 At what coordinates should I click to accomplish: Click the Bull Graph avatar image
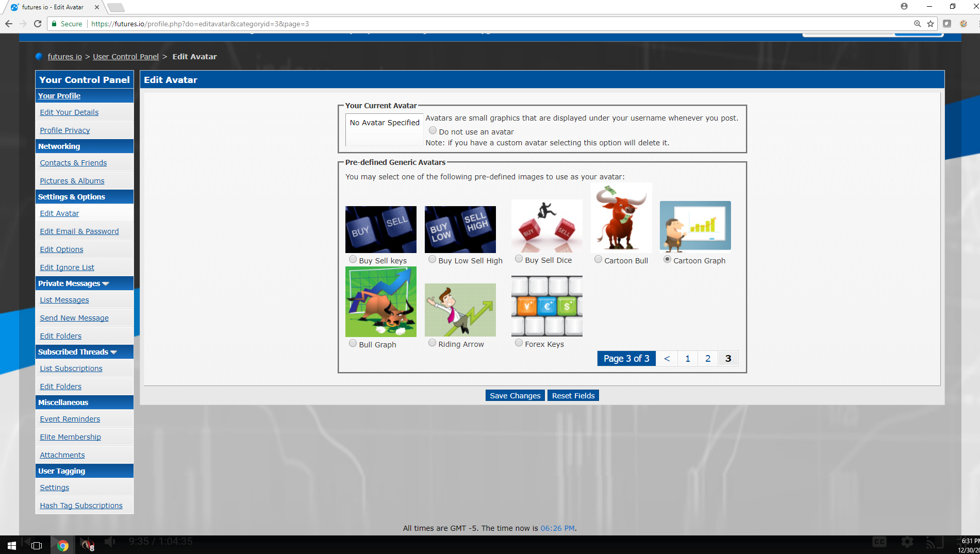coord(381,301)
